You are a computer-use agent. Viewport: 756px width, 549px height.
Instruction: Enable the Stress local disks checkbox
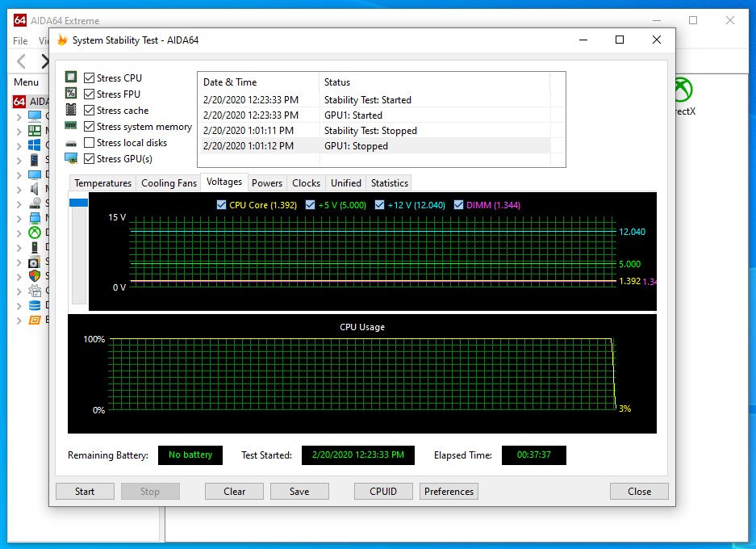(90, 143)
